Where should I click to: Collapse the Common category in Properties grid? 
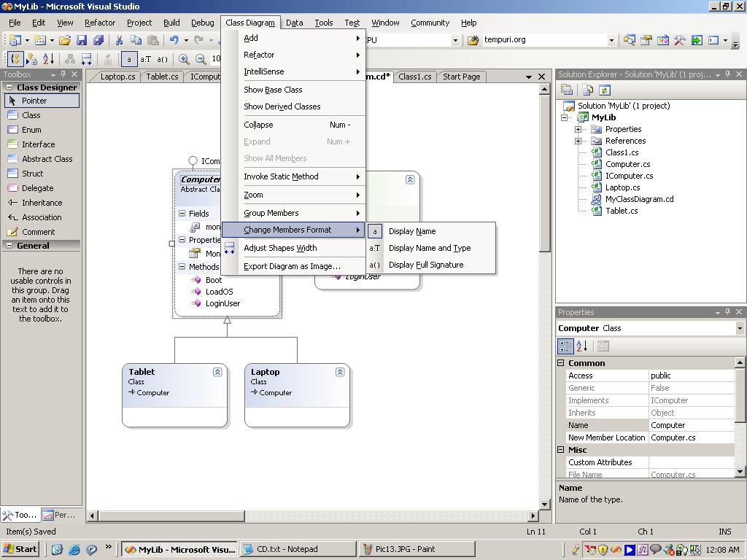coord(561,363)
